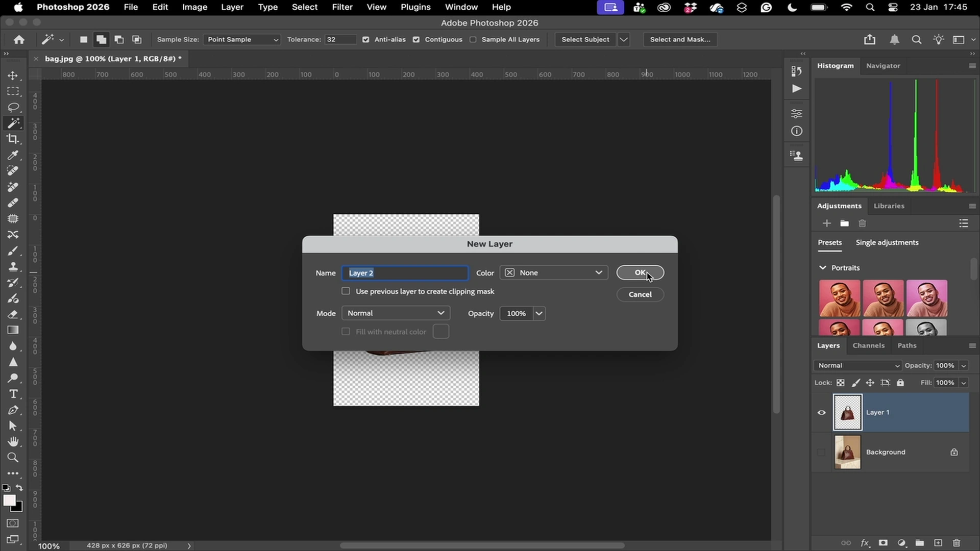The image size is (980, 551).
Task: Select the Hand tool
Action: pyautogui.click(x=13, y=441)
